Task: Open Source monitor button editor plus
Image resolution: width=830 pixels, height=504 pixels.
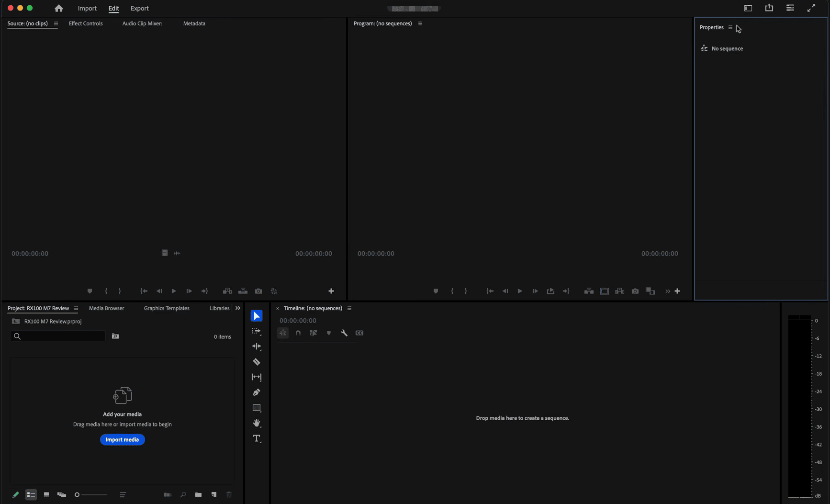Action: tap(331, 291)
